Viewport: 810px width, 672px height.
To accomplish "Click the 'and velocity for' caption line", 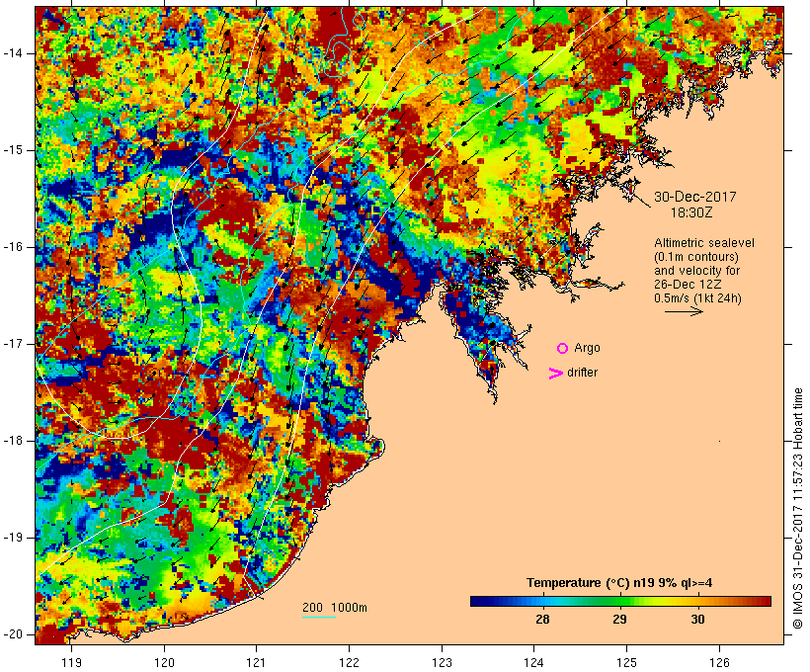I will coord(696,271).
